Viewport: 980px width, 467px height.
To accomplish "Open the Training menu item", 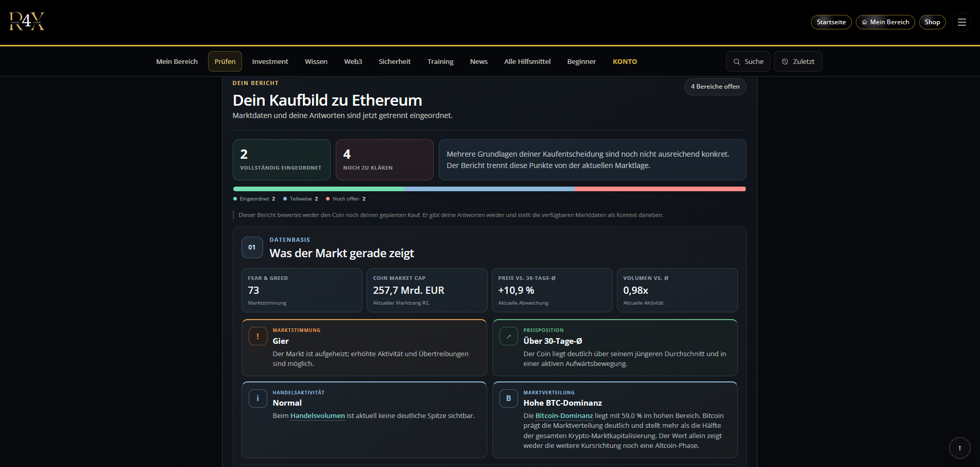I will (x=440, y=61).
